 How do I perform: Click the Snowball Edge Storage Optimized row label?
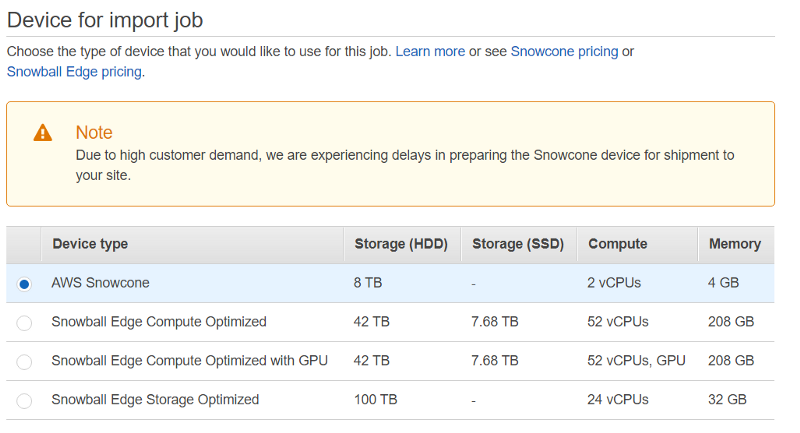tap(155, 400)
